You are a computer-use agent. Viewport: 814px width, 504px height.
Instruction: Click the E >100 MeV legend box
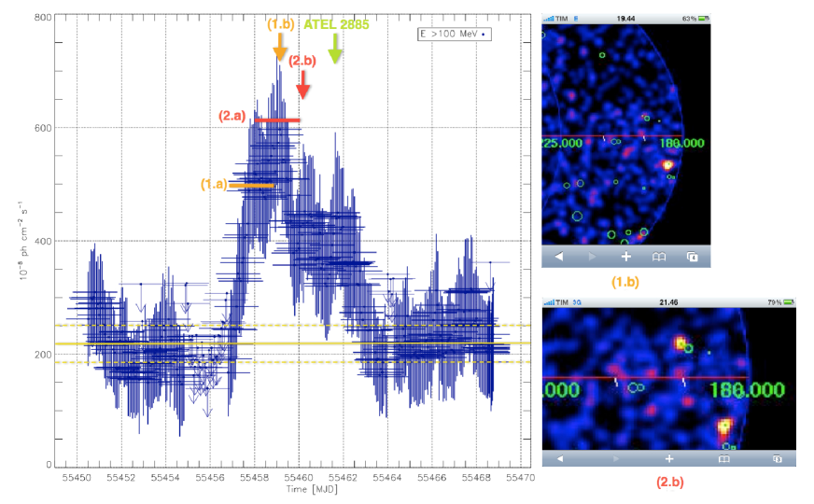tap(455, 35)
